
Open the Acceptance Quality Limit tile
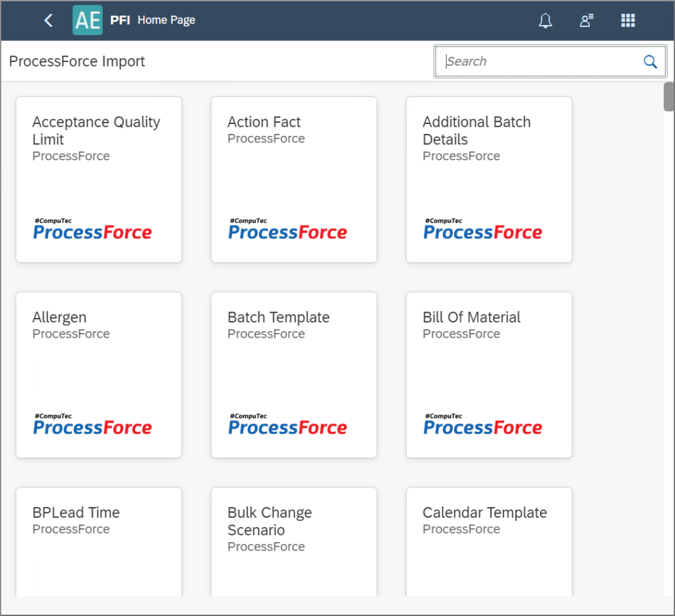[99, 179]
